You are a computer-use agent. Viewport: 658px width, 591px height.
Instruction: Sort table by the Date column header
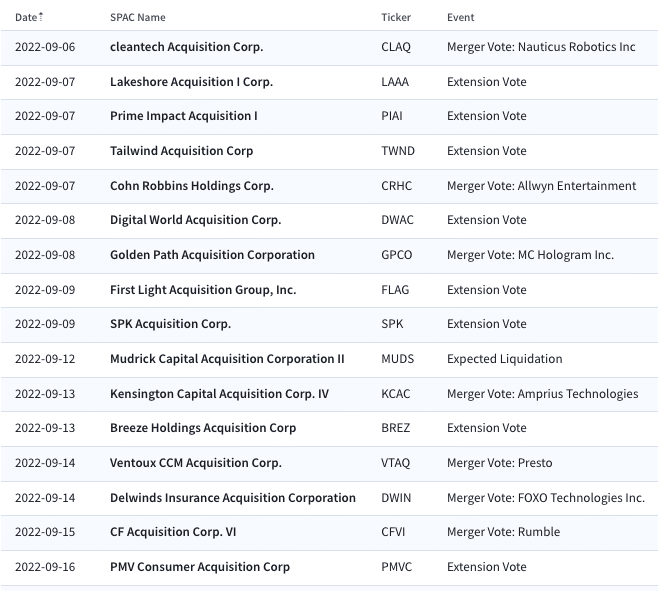[26, 17]
